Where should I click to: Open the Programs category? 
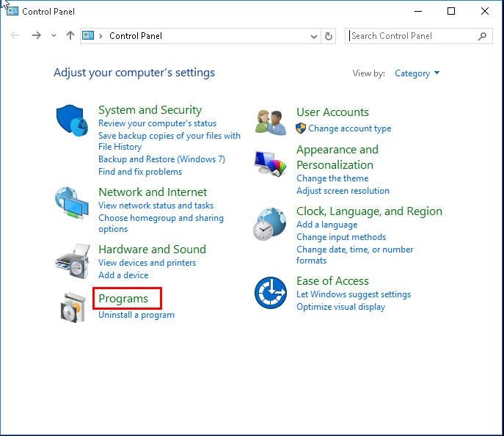pos(123,299)
